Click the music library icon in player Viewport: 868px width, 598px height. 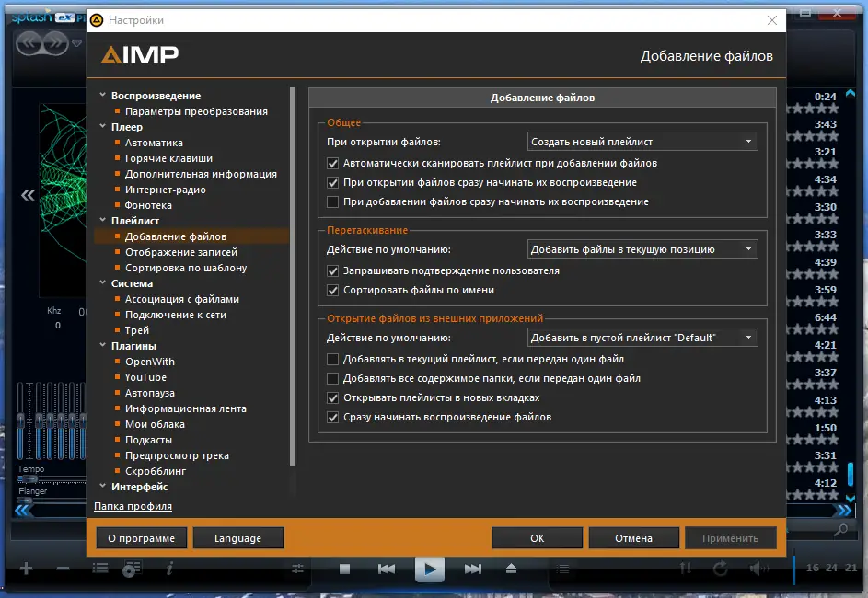[x=133, y=569]
